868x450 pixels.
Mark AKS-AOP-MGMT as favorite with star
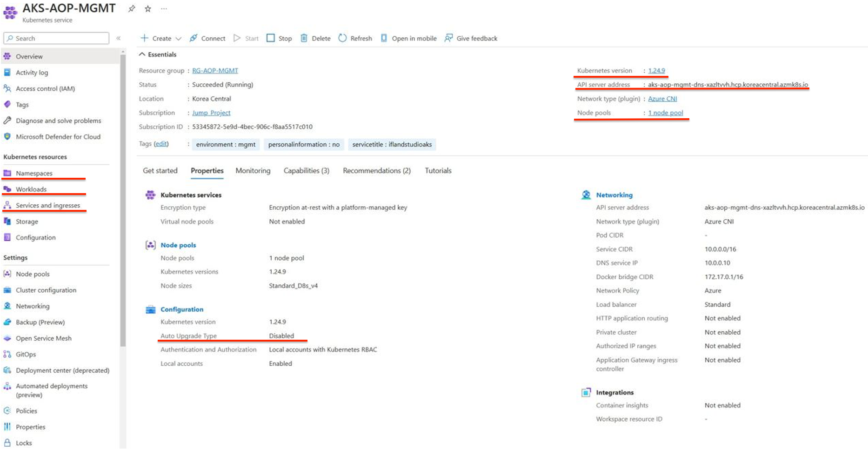click(148, 9)
